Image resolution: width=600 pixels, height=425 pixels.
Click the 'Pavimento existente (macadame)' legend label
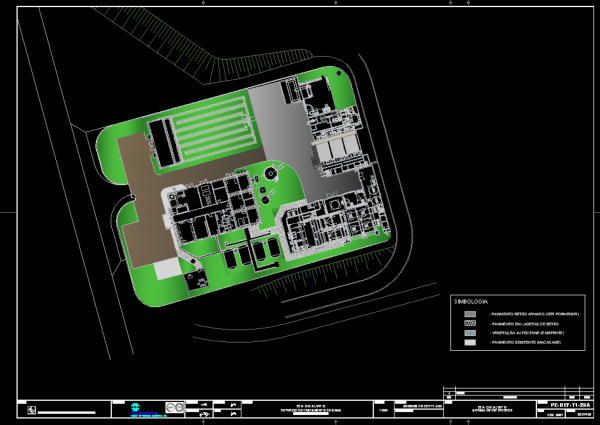pyautogui.click(x=530, y=343)
